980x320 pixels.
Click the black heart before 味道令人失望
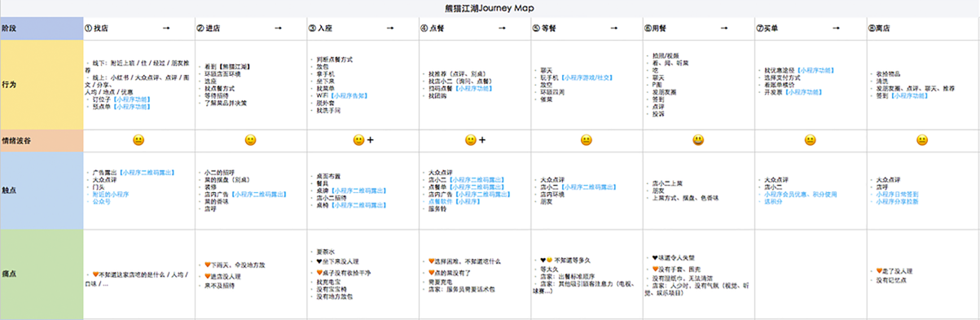pos(654,258)
